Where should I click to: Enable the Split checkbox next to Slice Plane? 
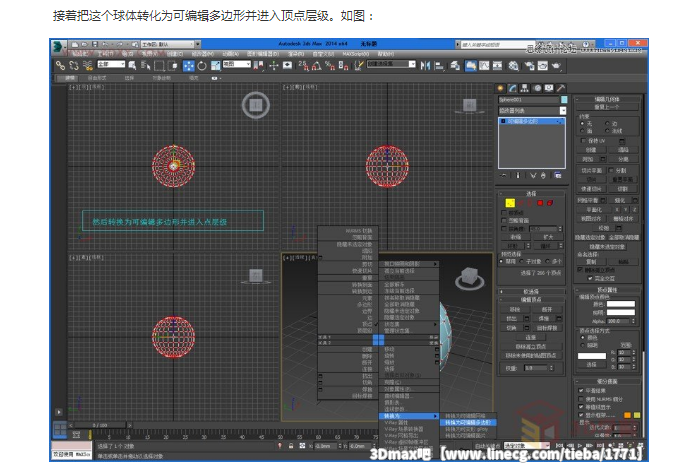(x=611, y=170)
